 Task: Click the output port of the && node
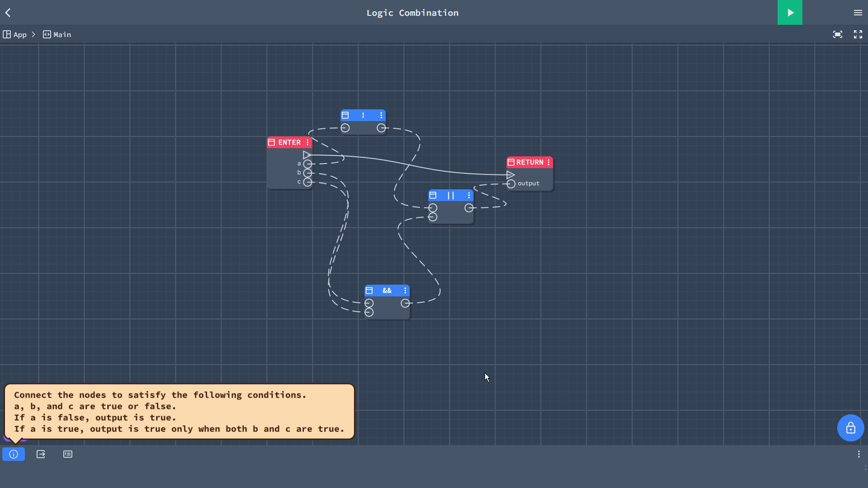pos(405,303)
